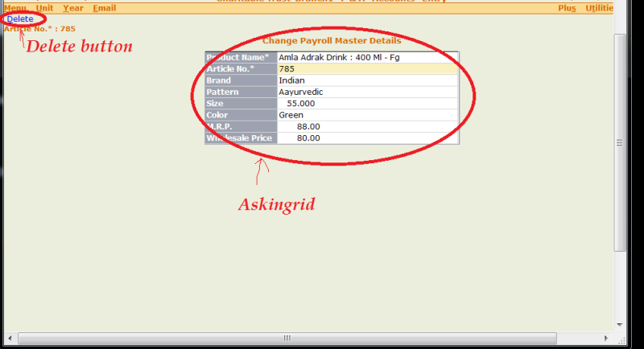Click the Pattern label cell

point(241,92)
